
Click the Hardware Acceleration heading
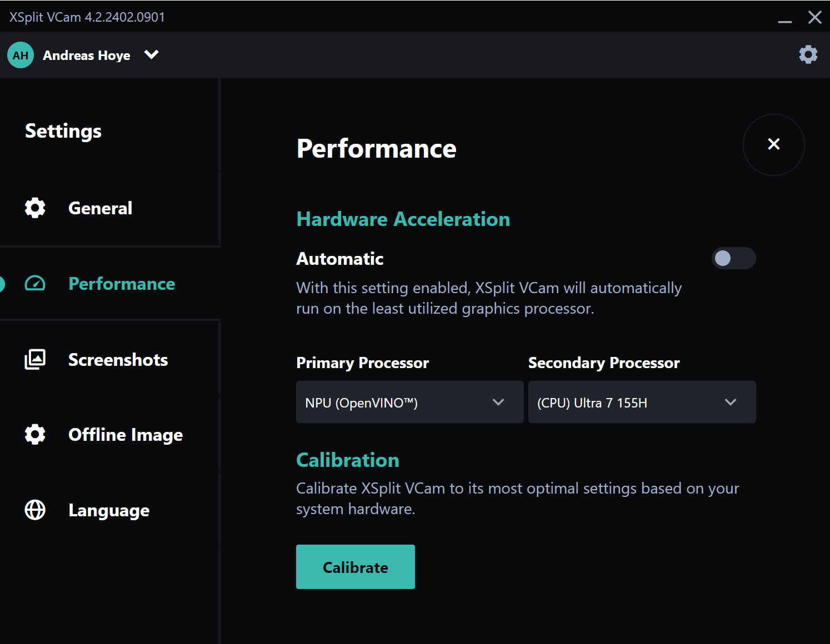pyautogui.click(x=403, y=219)
